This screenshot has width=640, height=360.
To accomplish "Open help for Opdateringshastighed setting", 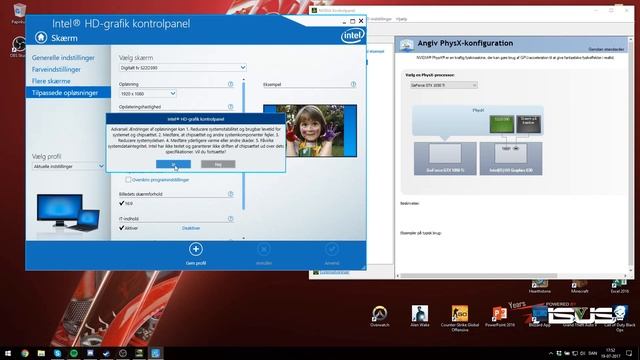I will (231, 107).
